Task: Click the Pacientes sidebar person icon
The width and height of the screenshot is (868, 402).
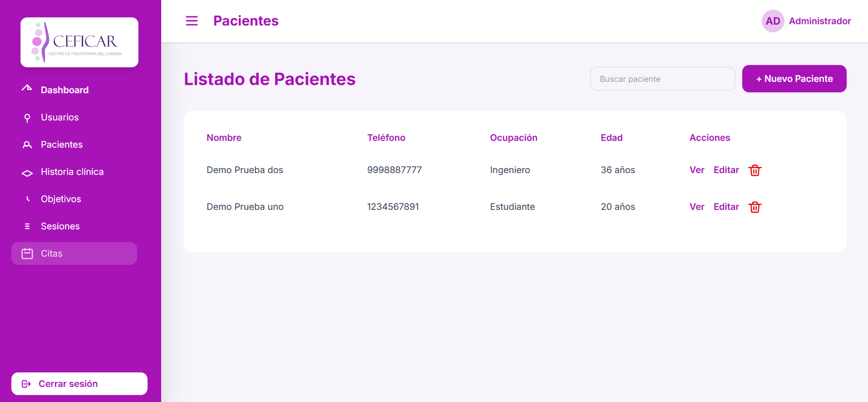Action: [27, 145]
